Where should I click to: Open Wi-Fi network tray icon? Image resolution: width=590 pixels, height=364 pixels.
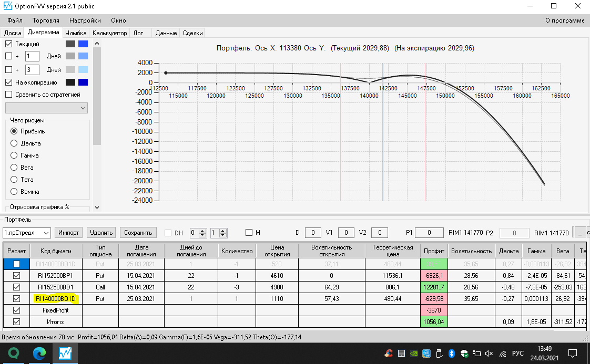pos(503,353)
